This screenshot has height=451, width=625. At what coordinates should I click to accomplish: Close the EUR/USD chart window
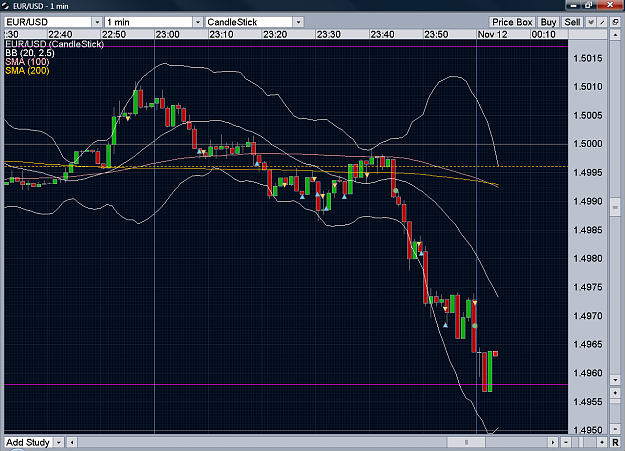[610, 5]
